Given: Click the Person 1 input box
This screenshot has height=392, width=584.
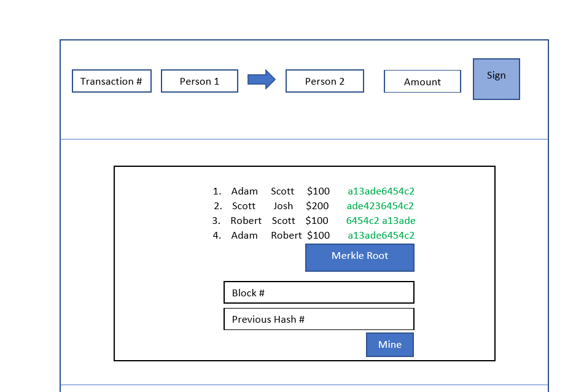Looking at the screenshot, I should (x=199, y=80).
